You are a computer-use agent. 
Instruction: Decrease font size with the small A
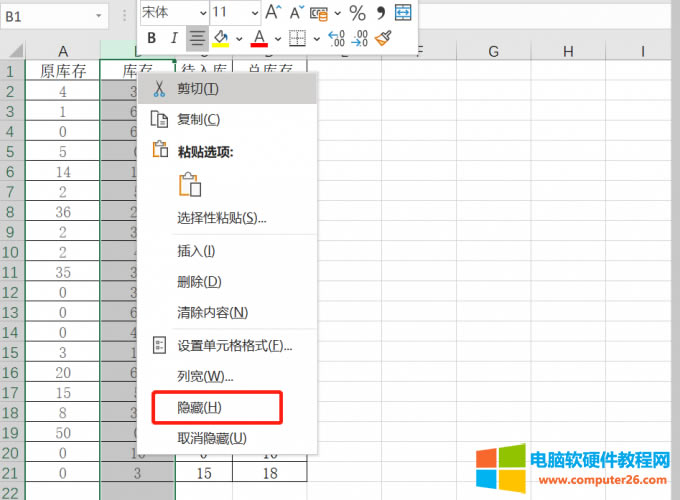point(297,13)
